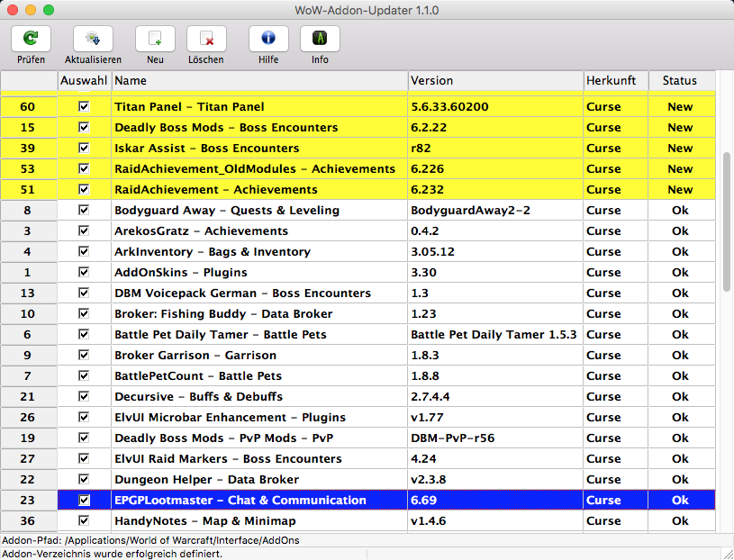The height and width of the screenshot is (560, 734).
Task: Sort by the Version column header
Action: [x=495, y=80]
